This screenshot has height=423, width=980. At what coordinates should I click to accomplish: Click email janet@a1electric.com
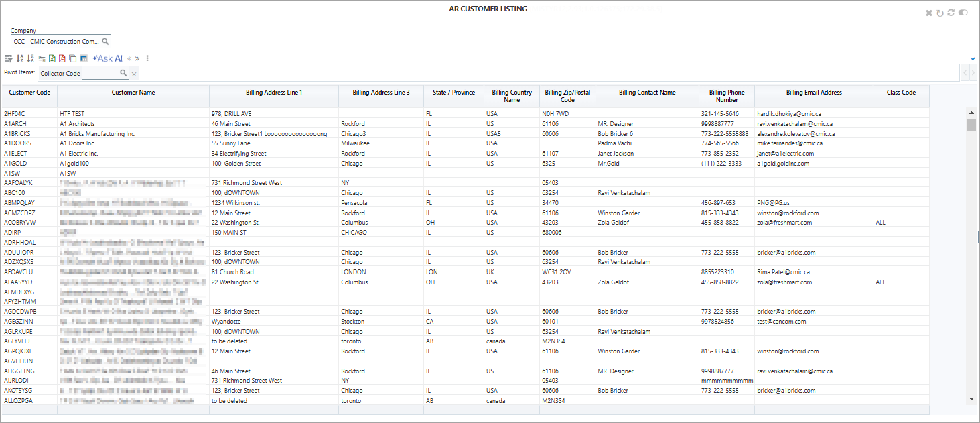coord(786,154)
